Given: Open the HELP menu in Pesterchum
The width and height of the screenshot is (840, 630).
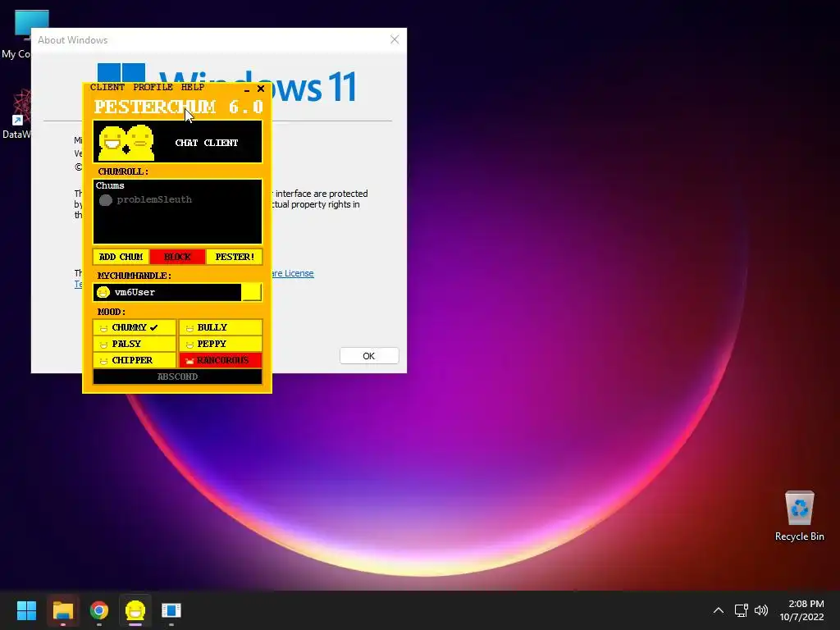Looking at the screenshot, I should [x=192, y=87].
